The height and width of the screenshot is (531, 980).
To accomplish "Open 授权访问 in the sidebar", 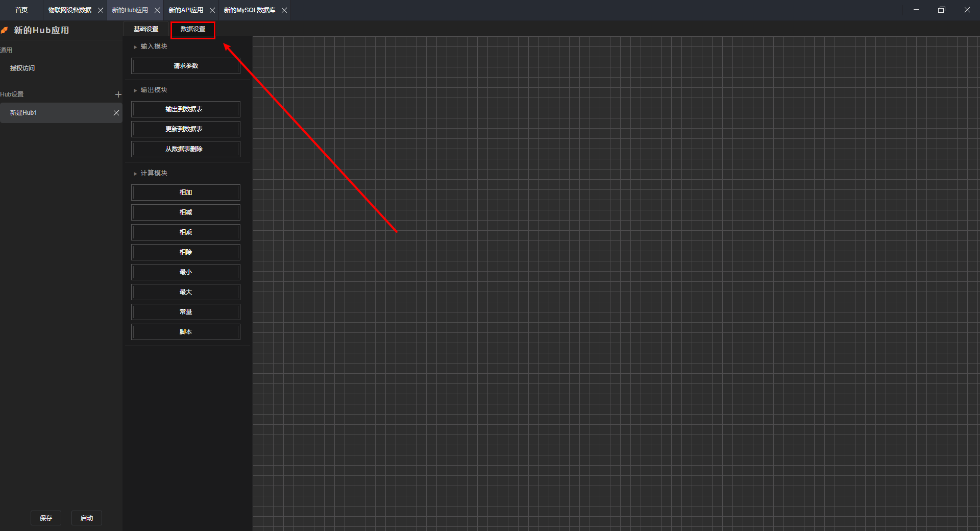I will (x=61, y=68).
